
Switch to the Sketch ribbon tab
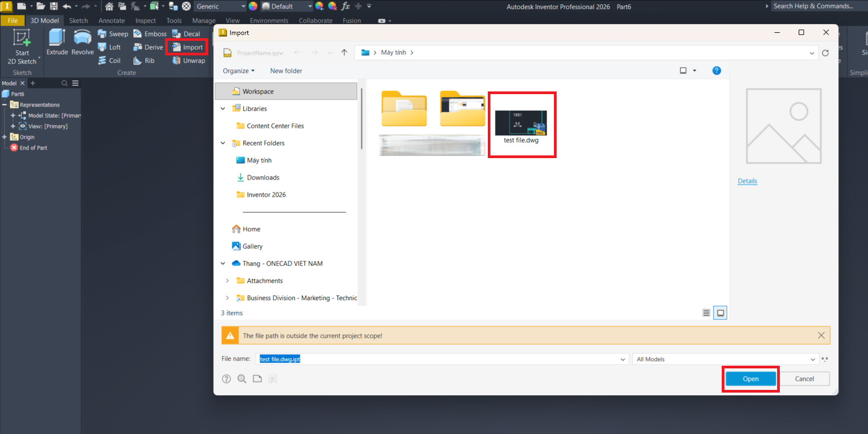79,20
